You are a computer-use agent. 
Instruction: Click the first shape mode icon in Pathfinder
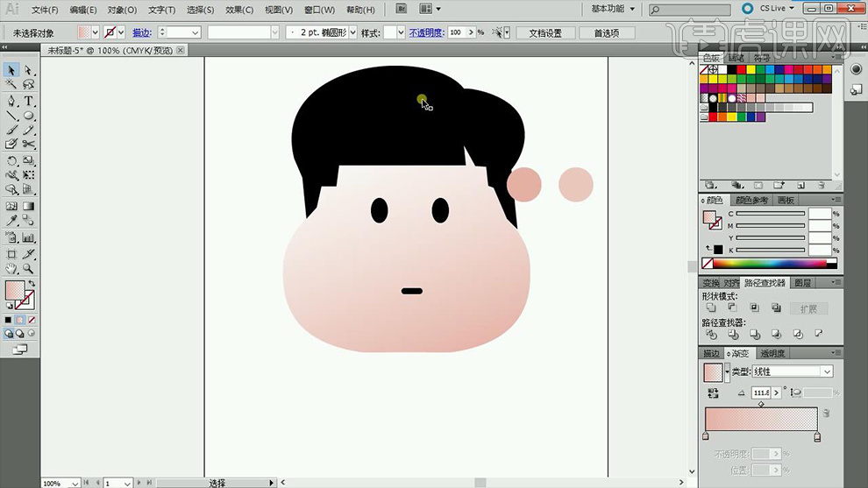pyautogui.click(x=710, y=308)
